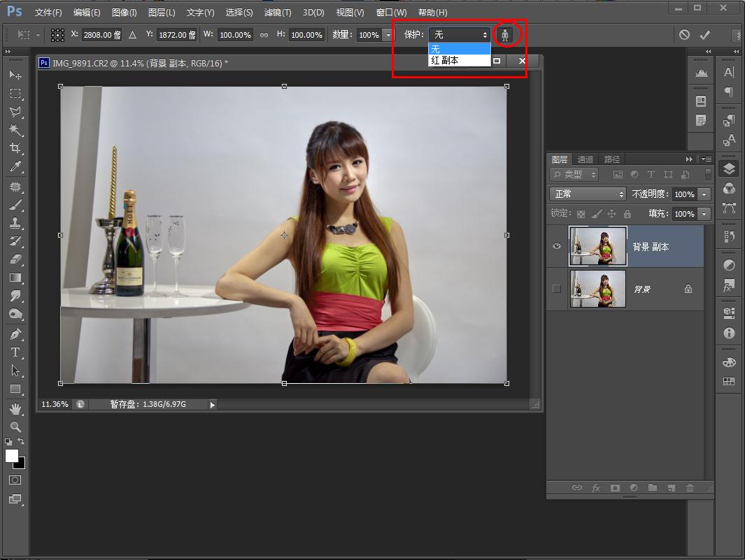Select the Eyedropper tool
745x560 pixels.
pos(15,166)
